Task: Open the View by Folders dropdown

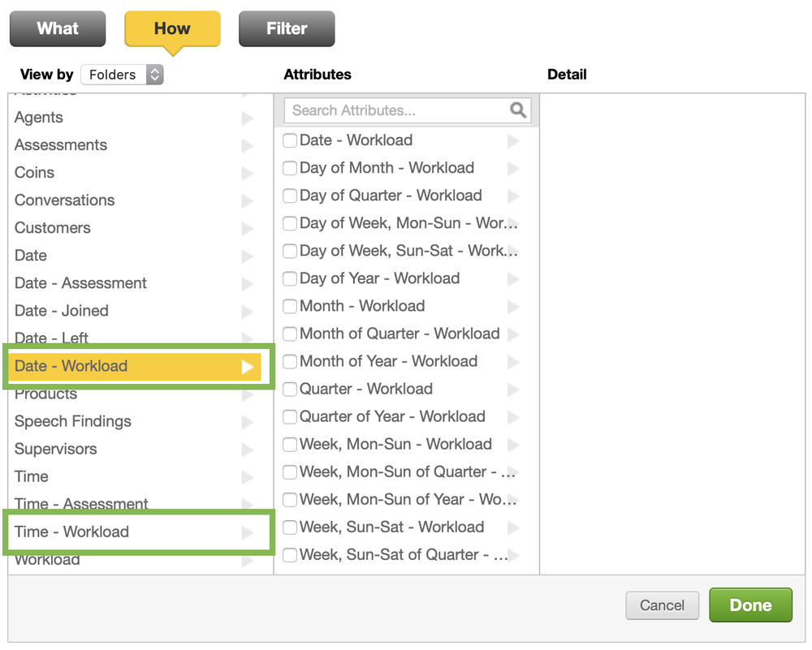Action: pyautogui.click(x=122, y=74)
